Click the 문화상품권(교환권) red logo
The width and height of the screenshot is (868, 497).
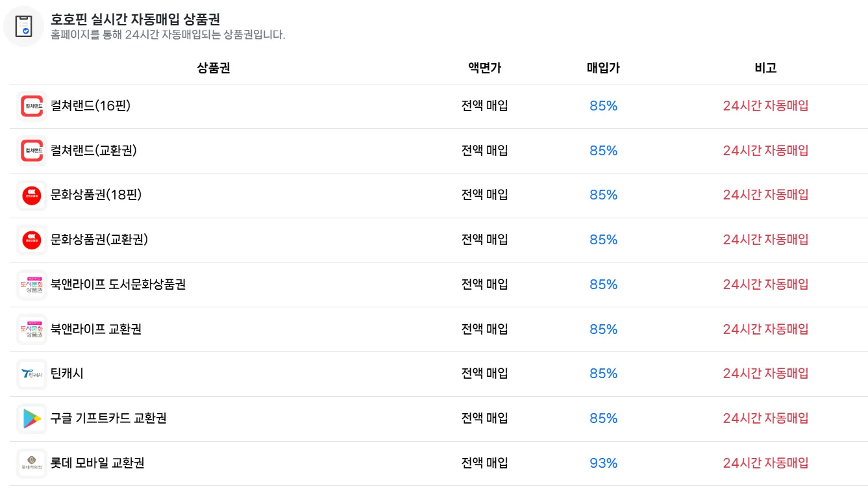[x=32, y=240]
